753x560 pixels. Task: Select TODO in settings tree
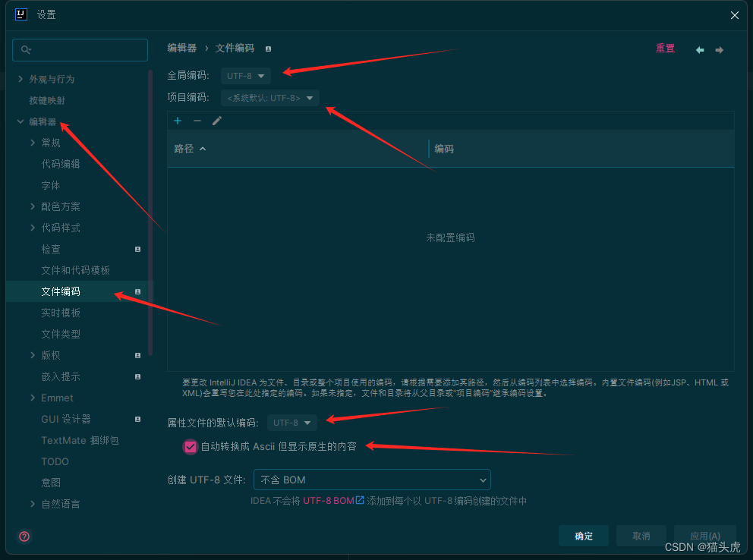pos(55,461)
